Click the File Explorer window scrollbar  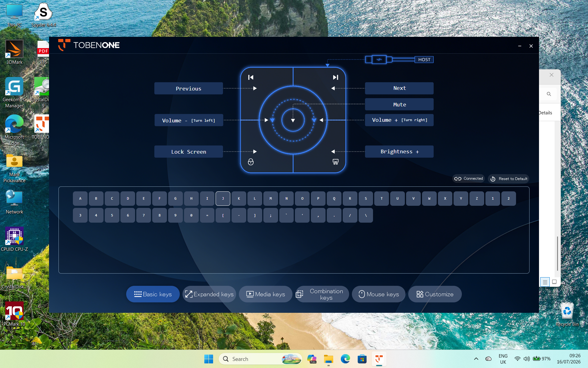point(557,254)
